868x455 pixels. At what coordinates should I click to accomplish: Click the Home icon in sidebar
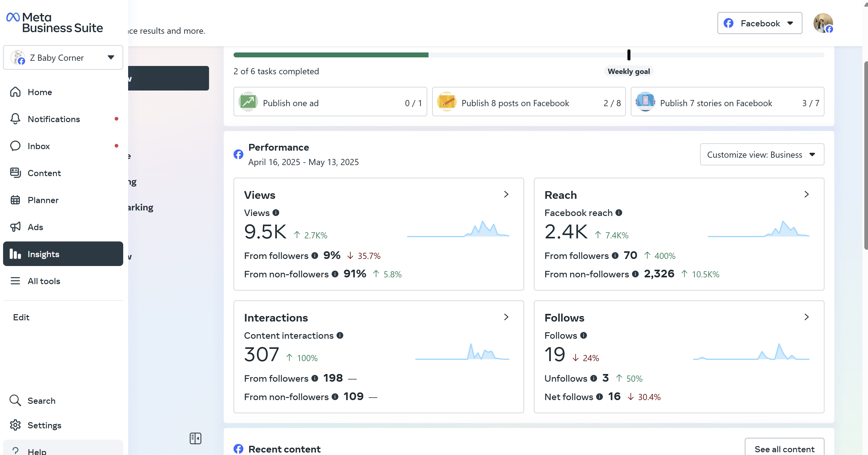15,92
